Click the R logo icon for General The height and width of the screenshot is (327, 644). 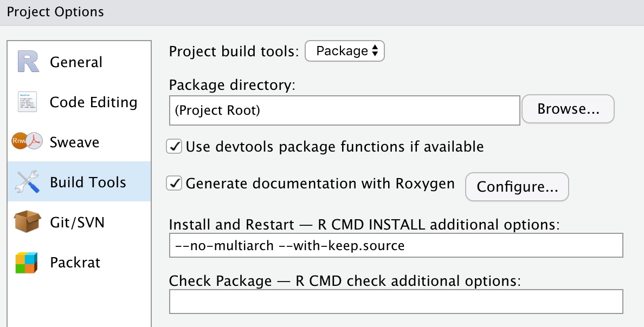pos(28,62)
